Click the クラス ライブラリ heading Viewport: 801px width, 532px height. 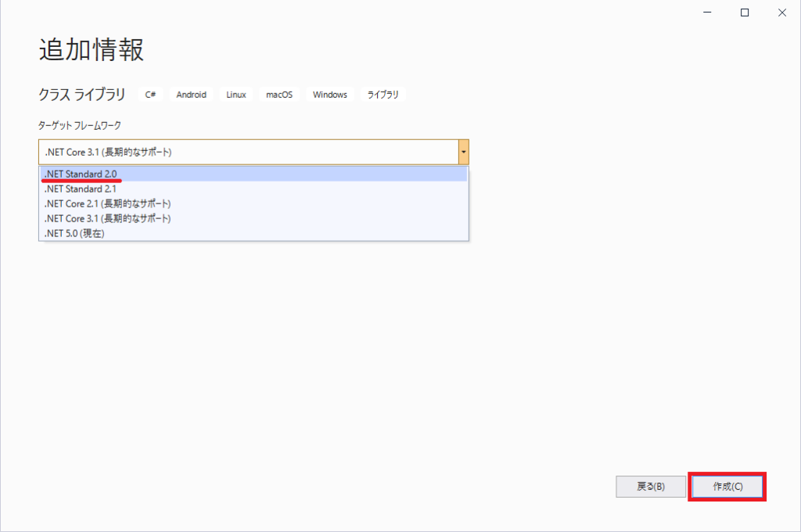pos(81,95)
